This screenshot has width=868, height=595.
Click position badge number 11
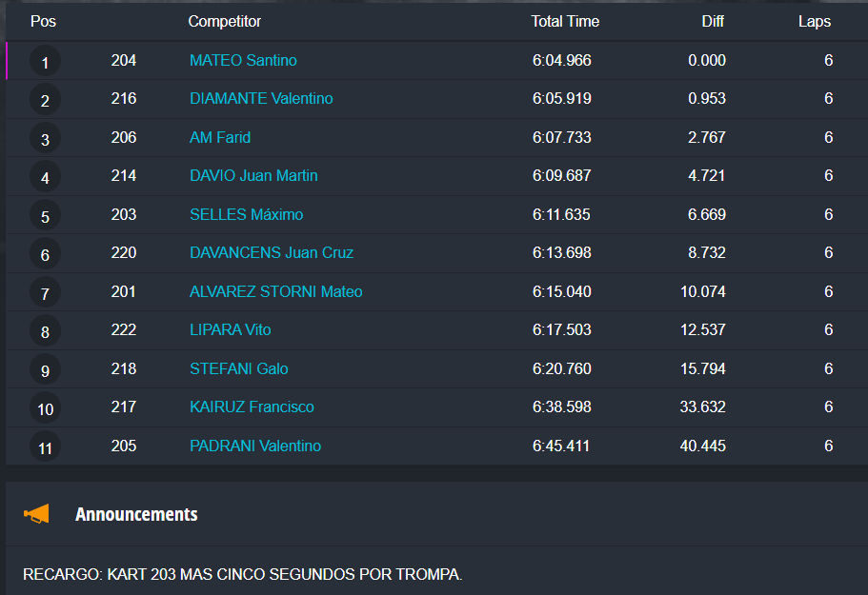[x=45, y=446]
